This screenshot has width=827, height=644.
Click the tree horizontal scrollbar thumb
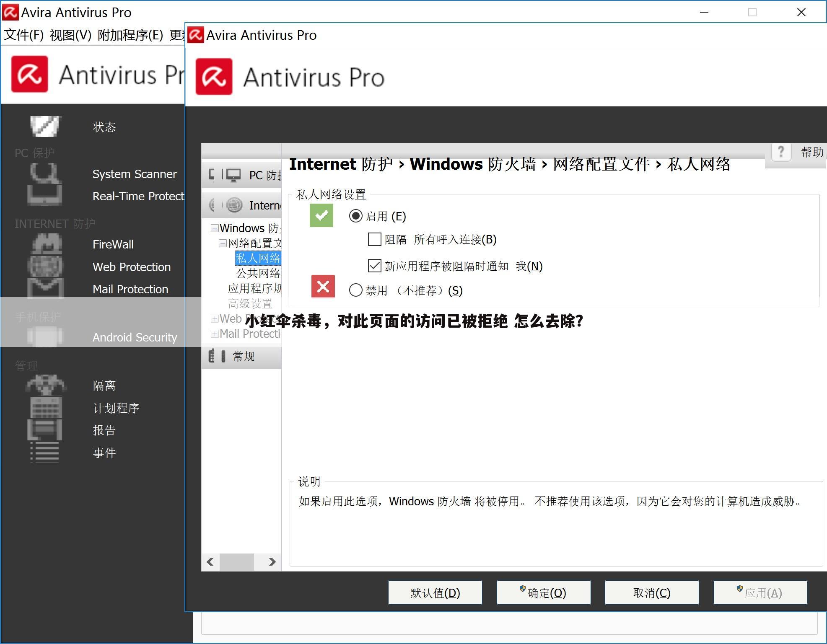[x=237, y=561]
